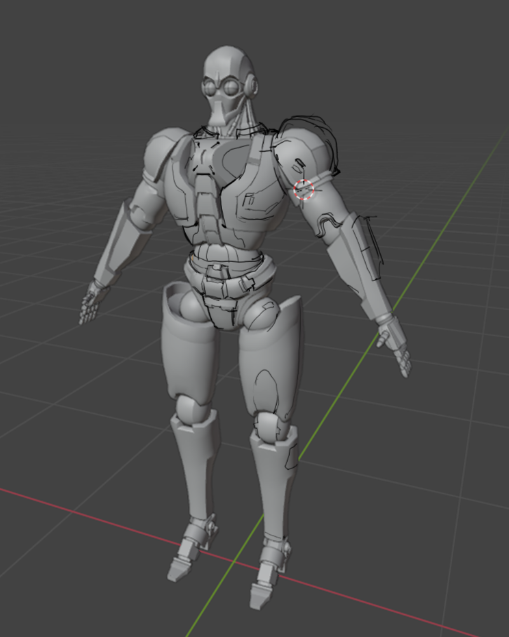This screenshot has height=637, width=509.
Task: Select the robot's round earpiece
Action: point(251,86)
